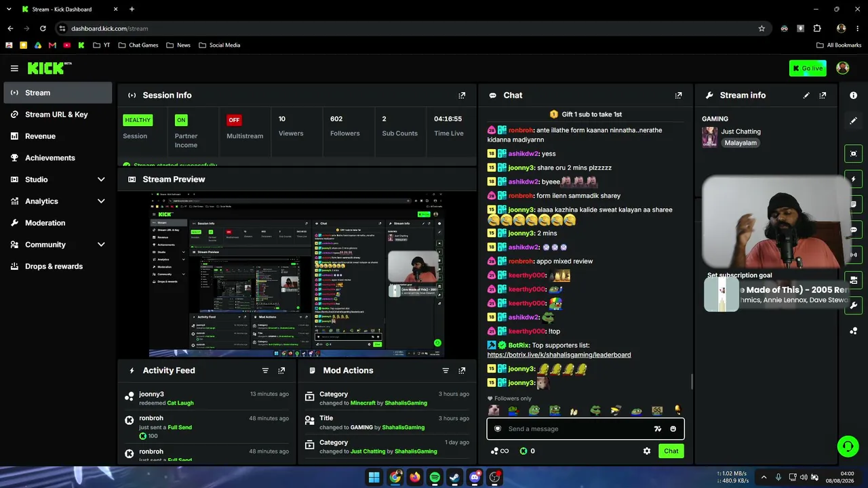Screen dimensions: 868x488
Task: Click the Send a message input field
Action: click(x=585, y=429)
